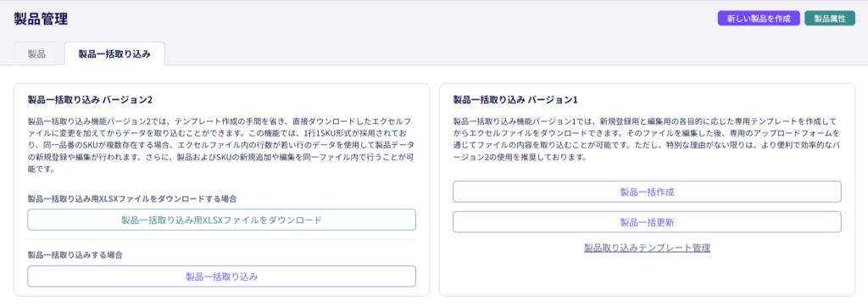Click the purple 製品一括取り込み import button
The image size is (868, 307).
tap(221, 276)
